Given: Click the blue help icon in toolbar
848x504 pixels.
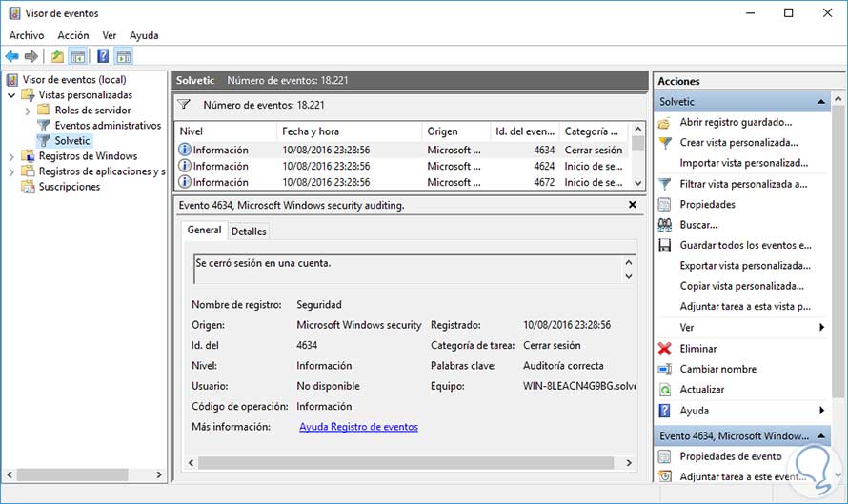Looking at the screenshot, I should (102, 57).
